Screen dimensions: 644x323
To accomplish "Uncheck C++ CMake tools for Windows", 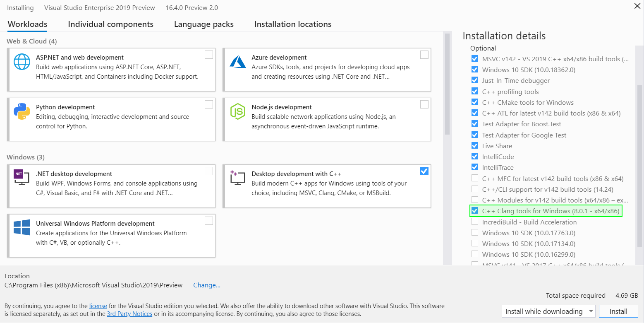I will 475,102.
